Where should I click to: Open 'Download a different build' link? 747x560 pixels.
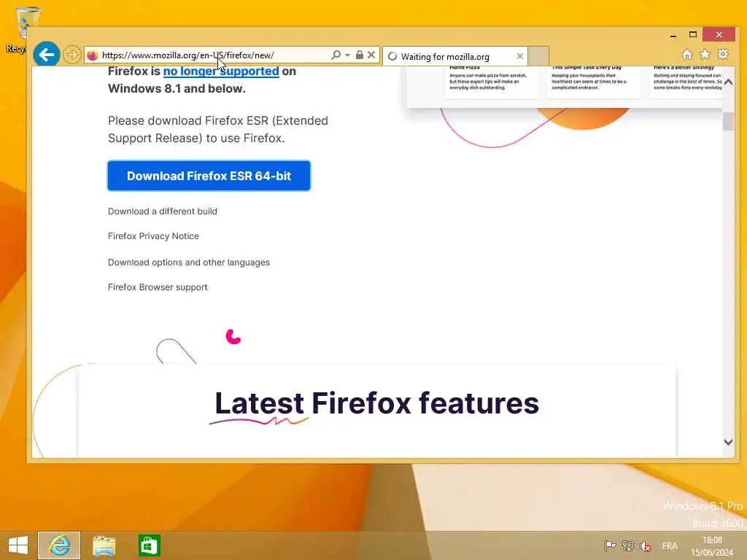coord(163,211)
